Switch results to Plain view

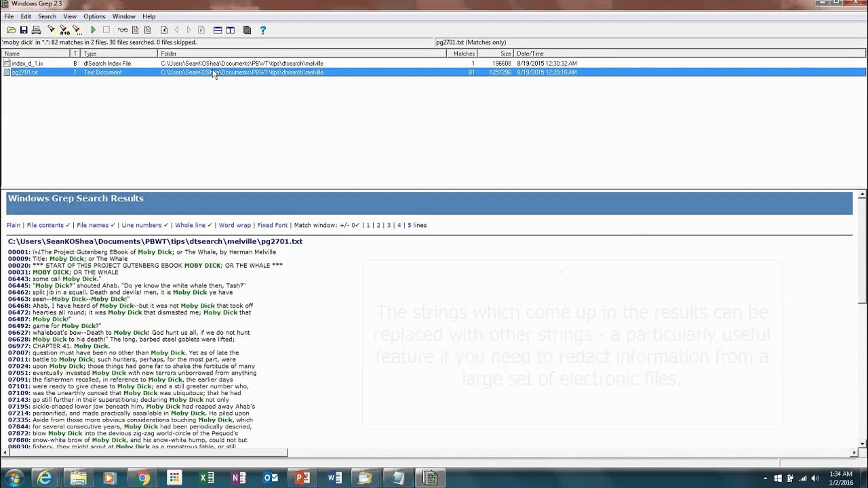(14, 225)
